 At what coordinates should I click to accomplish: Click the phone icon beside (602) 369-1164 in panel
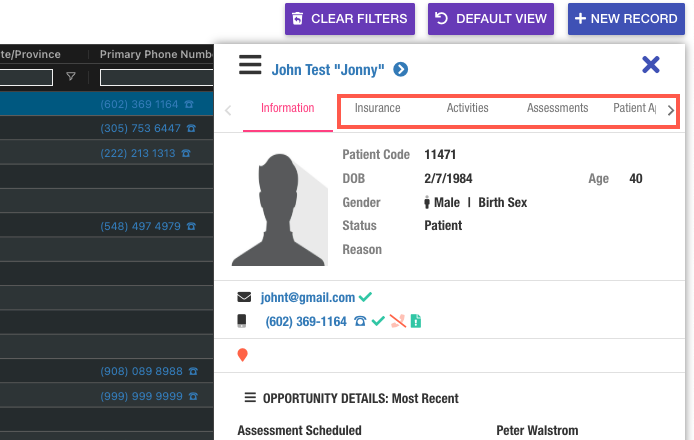click(x=360, y=321)
